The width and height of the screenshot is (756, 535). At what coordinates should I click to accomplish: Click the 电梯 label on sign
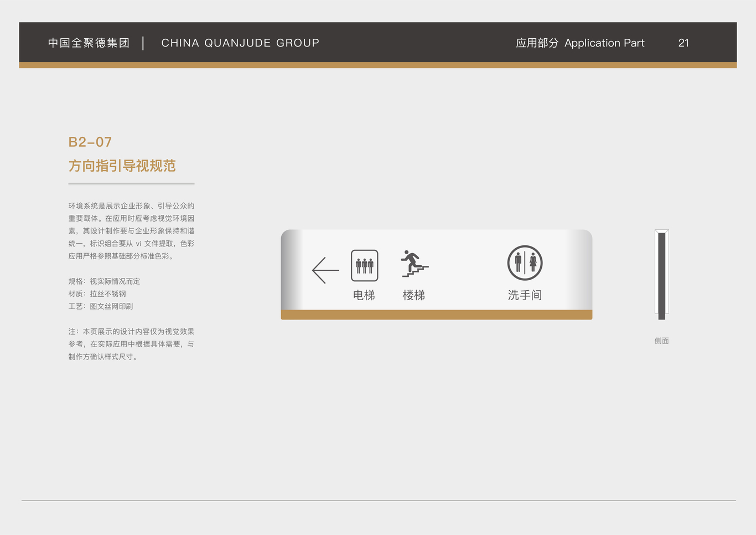coord(364,295)
